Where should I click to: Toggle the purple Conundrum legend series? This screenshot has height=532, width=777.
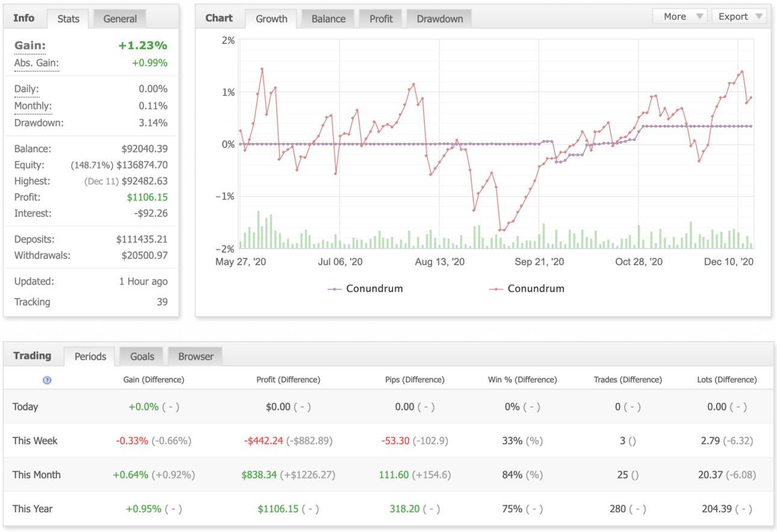point(365,289)
